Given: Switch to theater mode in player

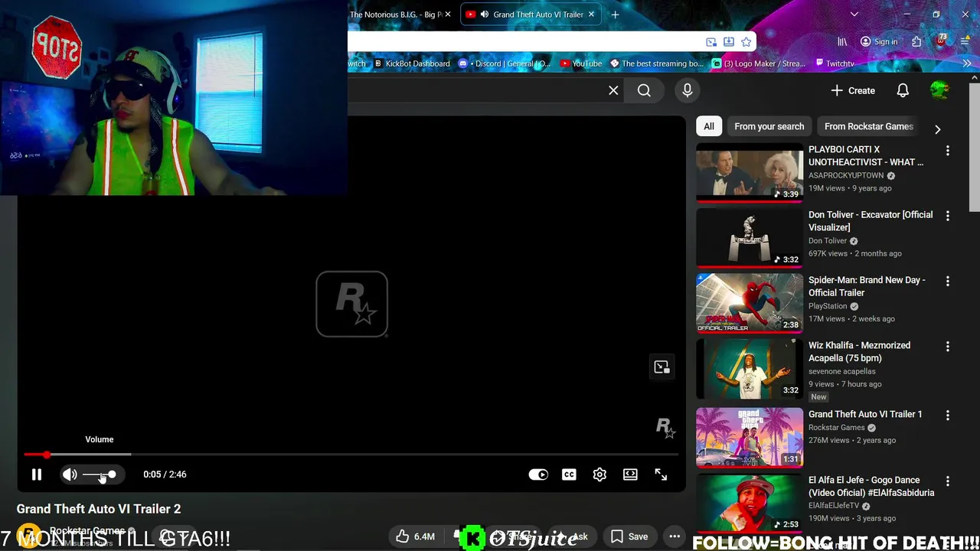Looking at the screenshot, I should click(630, 474).
